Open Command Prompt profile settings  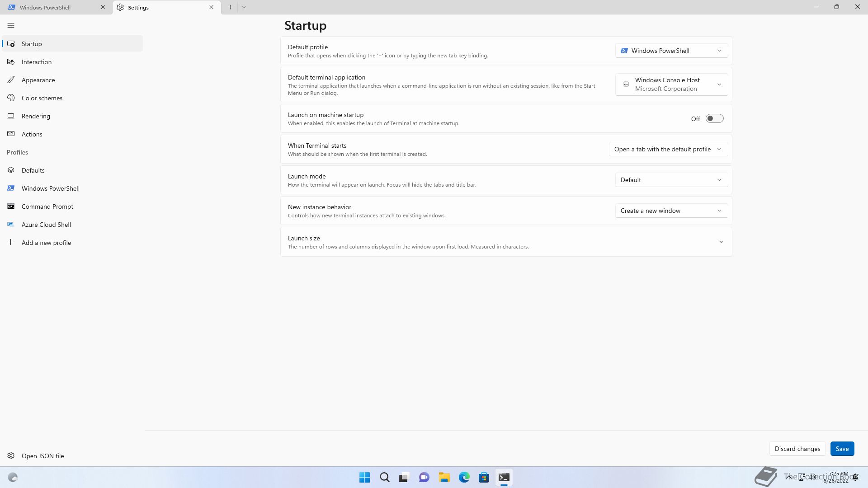[x=72, y=206]
